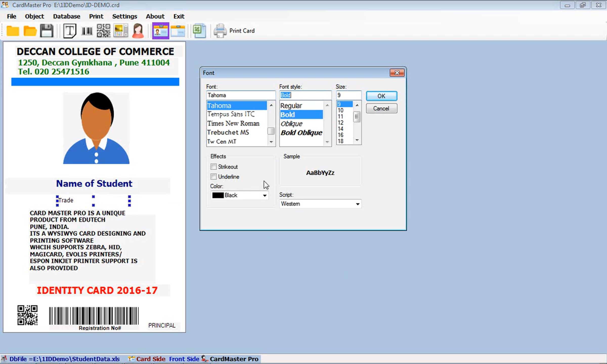Expand the Script dropdown showing Western
This screenshot has width=607, height=364.
pos(320,204)
